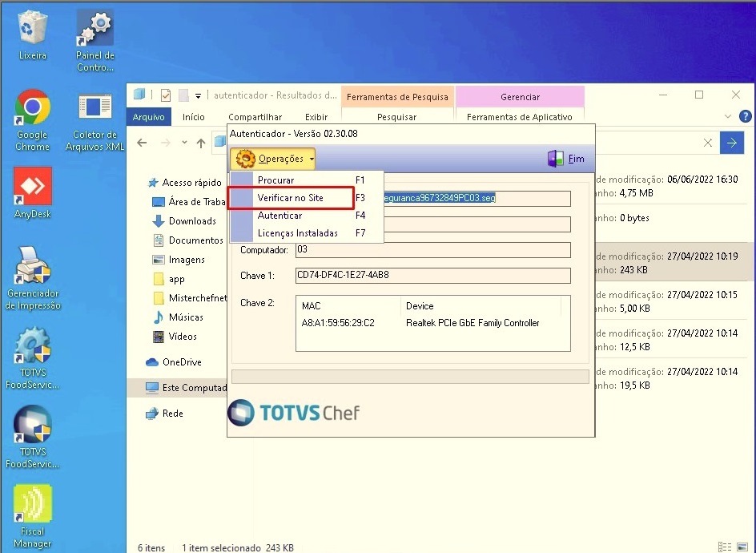Select Acesso rápido in navigation pane

click(x=185, y=183)
